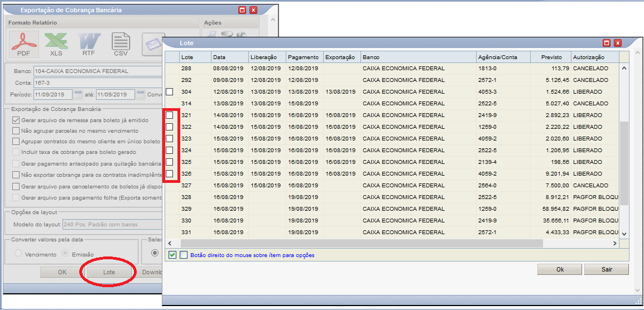Sort table by the Pagamento column header

305,57
